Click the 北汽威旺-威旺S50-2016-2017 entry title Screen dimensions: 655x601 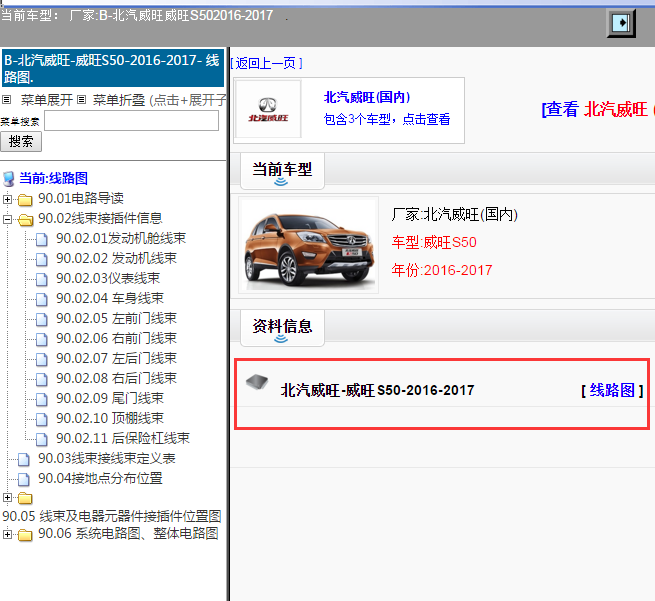tap(378, 391)
